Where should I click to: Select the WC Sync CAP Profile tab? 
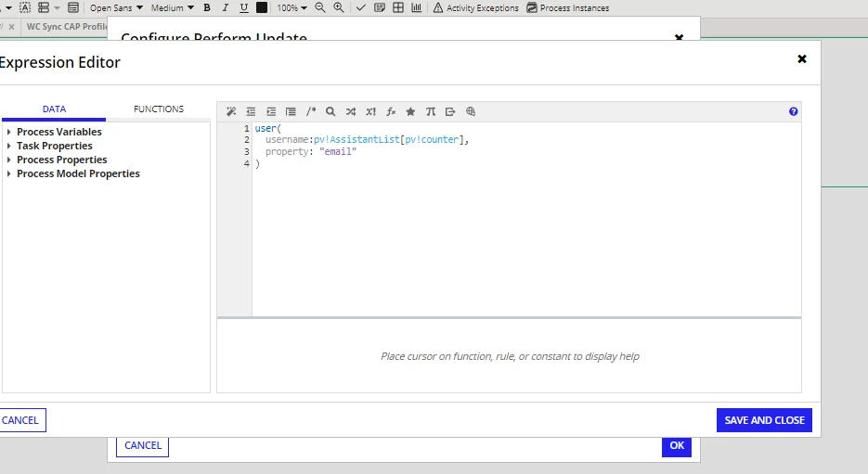point(67,27)
